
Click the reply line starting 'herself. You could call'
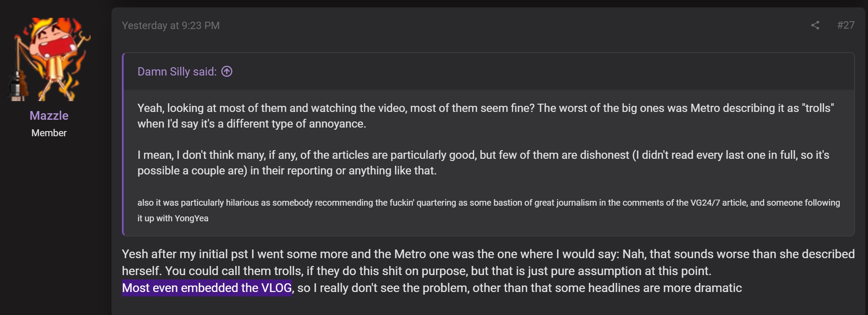pos(416,271)
